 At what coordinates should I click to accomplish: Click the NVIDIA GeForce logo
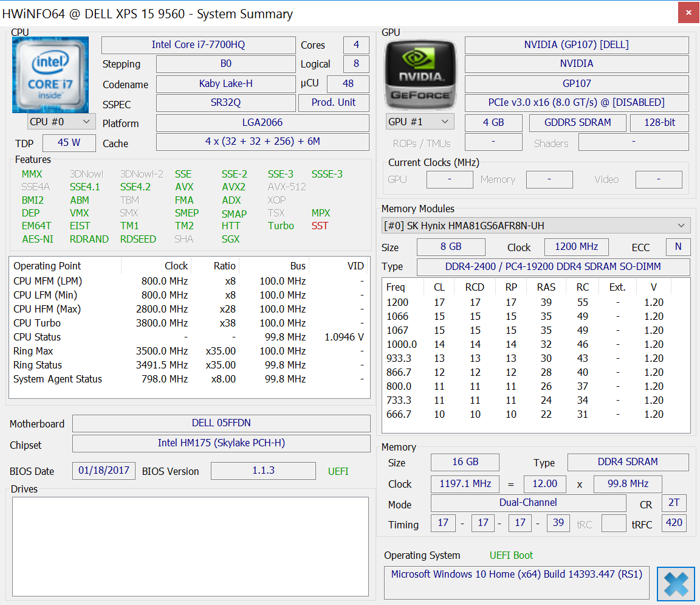point(420,75)
